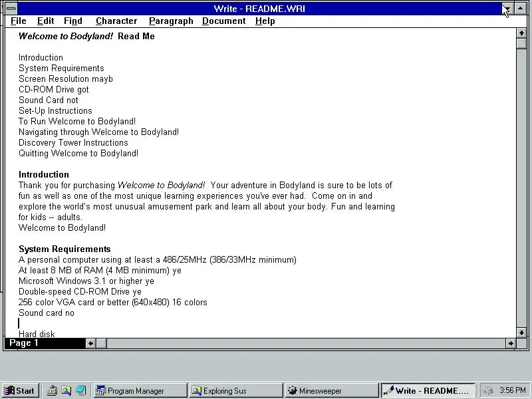Click 'Microsoft Windows 3.1 or higher ye' line

[86, 281]
